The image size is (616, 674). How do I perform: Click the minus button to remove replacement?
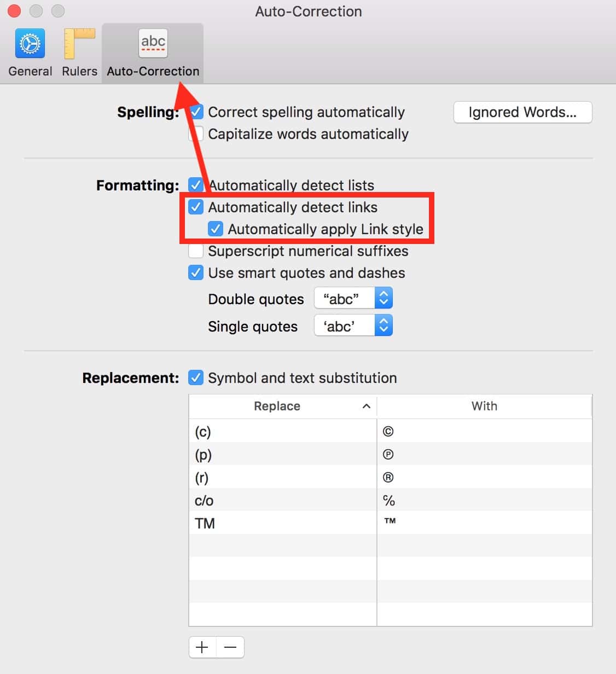230,647
